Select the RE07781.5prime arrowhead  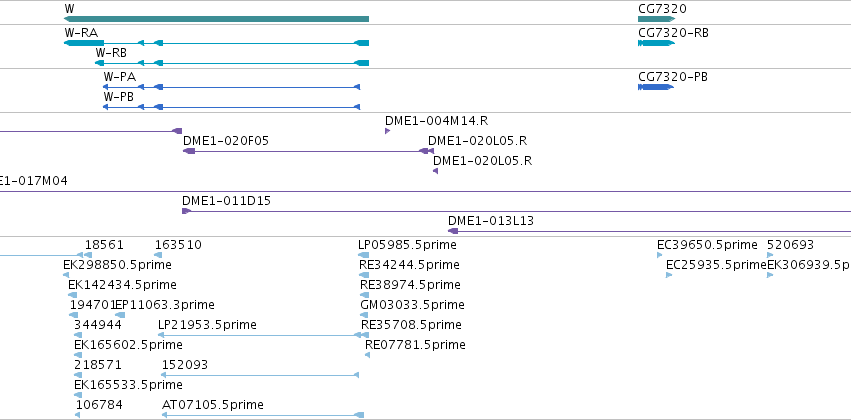367,355
